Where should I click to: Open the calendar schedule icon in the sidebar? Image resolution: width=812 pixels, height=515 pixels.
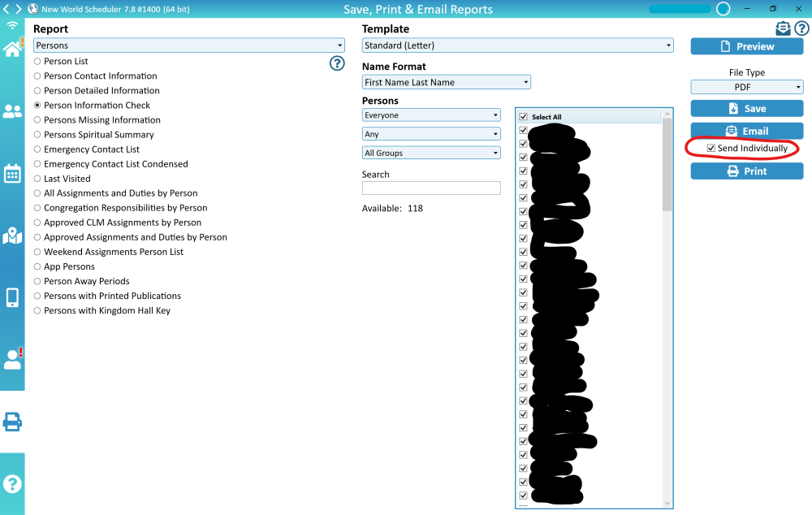point(12,173)
